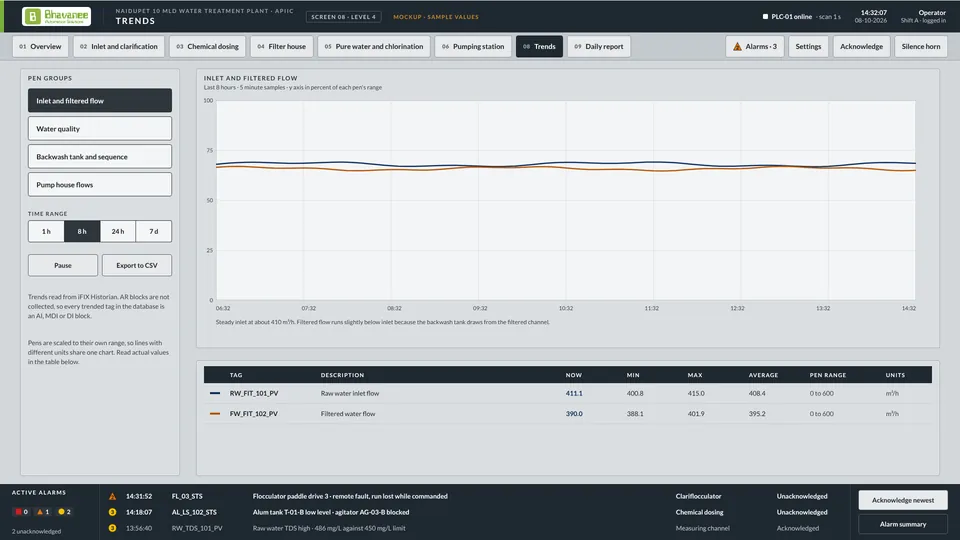Select Pump house flows pen group
Screen dimensions: 960x540
point(100,184)
